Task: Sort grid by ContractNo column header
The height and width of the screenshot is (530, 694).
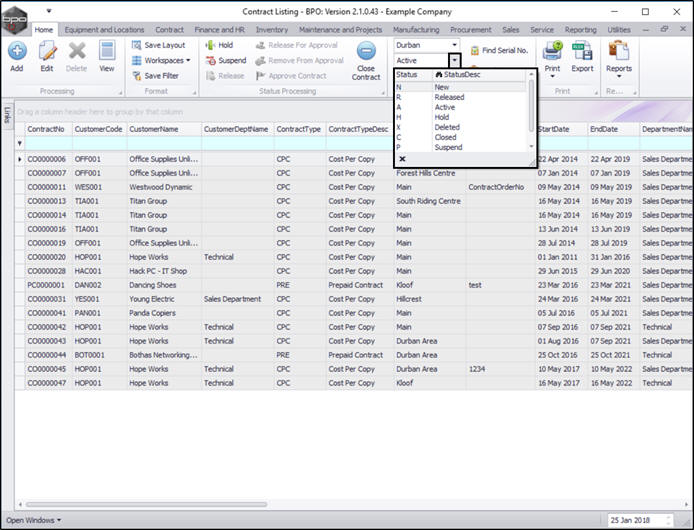Action: click(x=48, y=129)
